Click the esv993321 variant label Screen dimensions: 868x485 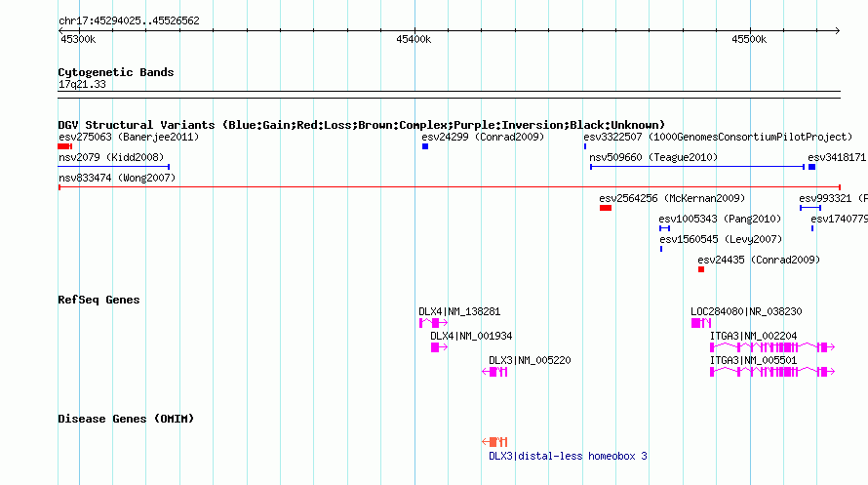coord(833,198)
